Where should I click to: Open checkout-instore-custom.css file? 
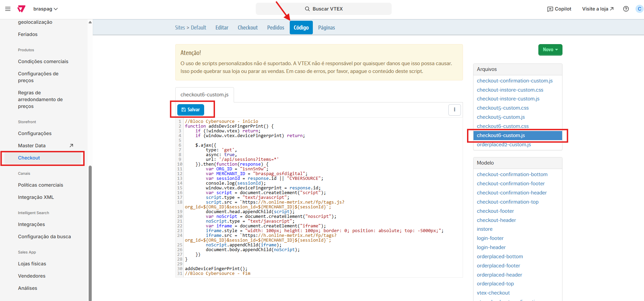[510, 90]
